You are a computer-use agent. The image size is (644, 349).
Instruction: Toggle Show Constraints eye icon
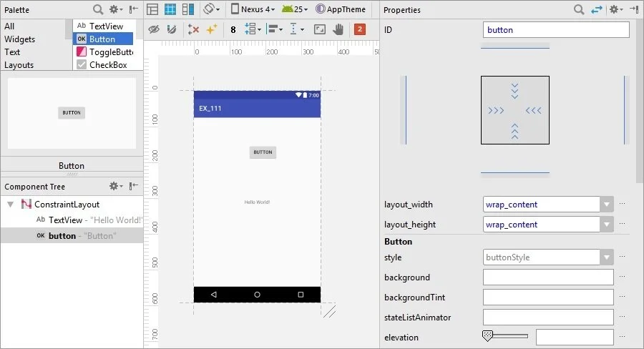153,29
